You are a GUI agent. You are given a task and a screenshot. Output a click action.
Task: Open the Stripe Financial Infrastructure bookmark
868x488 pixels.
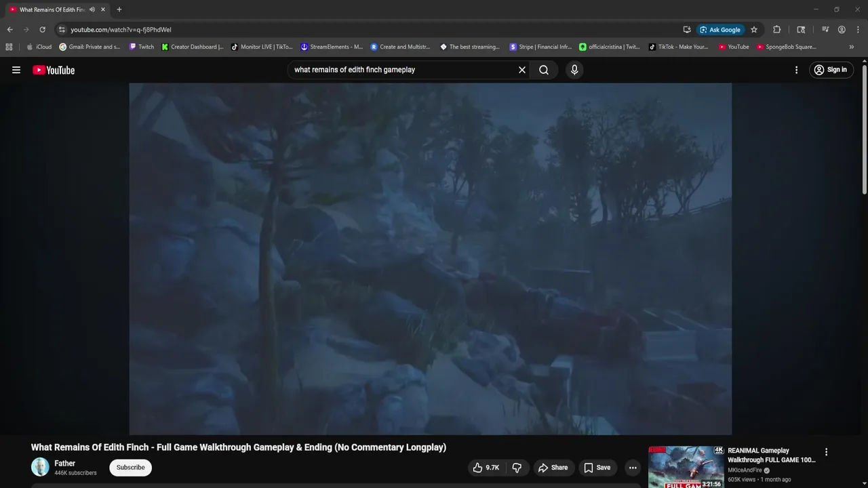[540, 47]
